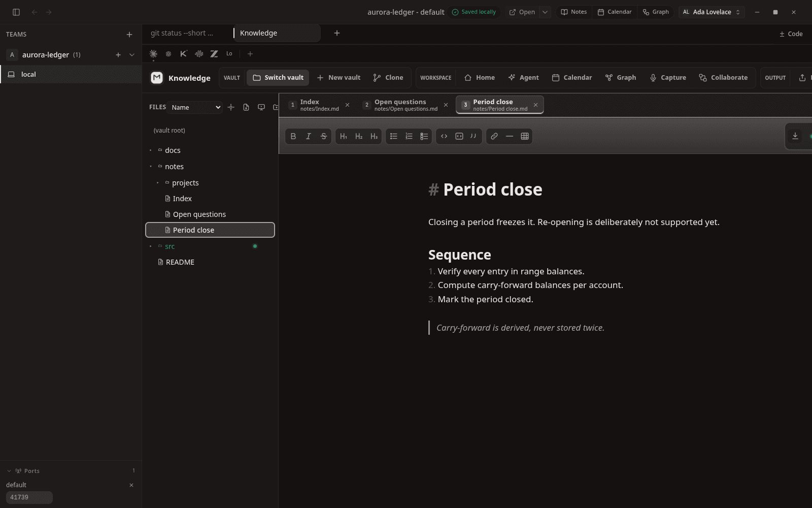Insert a hyperlink
812x508 pixels.
494,136
